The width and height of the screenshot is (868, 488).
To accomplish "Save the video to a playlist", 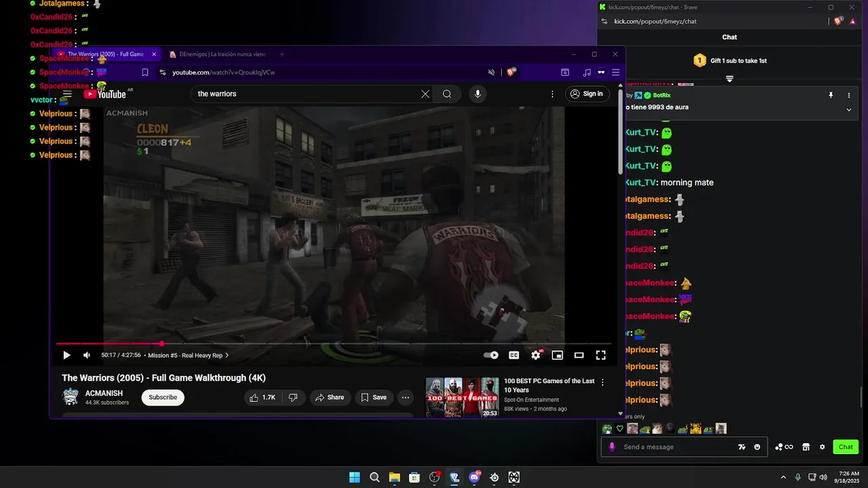I will point(374,397).
